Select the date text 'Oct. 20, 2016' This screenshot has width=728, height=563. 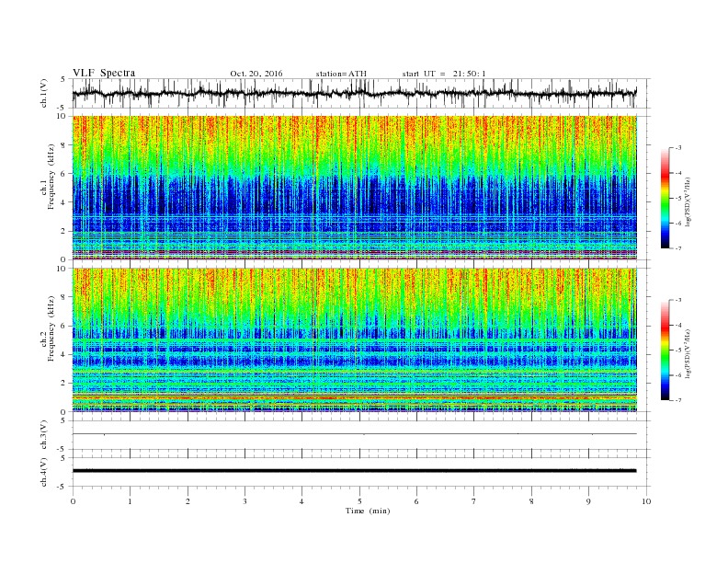[256, 74]
